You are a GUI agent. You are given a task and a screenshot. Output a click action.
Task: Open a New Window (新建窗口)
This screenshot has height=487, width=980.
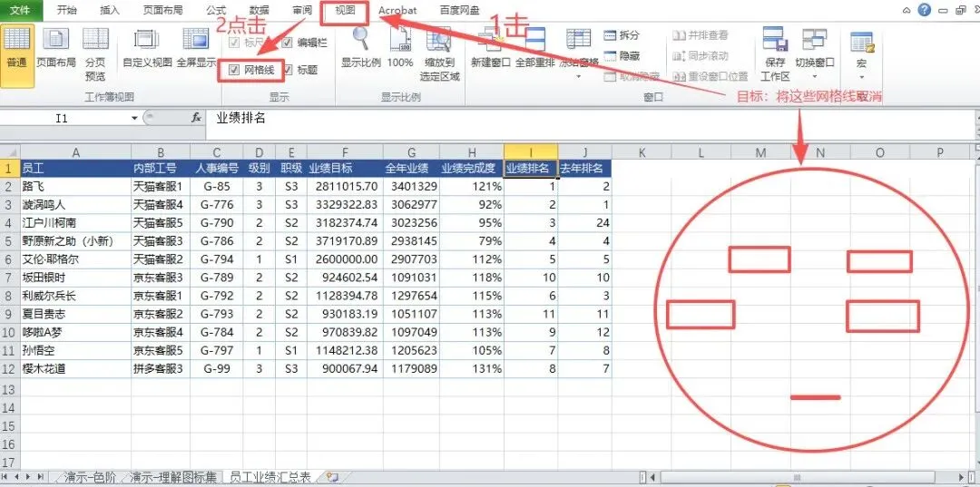click(491, 50)
